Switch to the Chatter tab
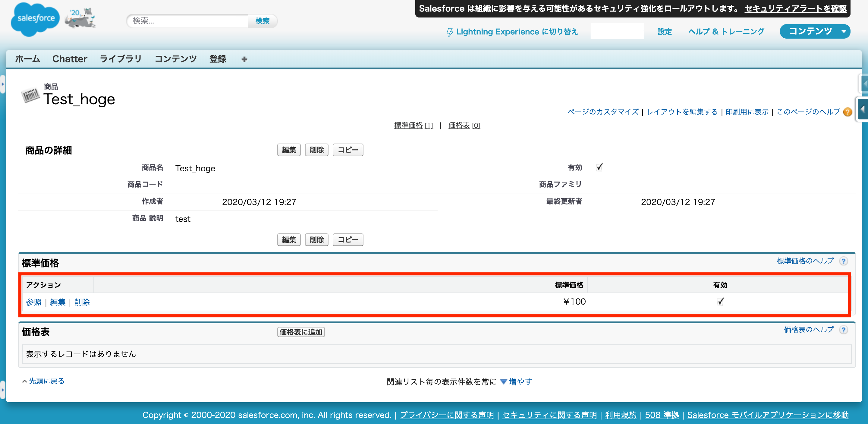The width and height of the screenshot is (868, 424). [x=70, y=59]
